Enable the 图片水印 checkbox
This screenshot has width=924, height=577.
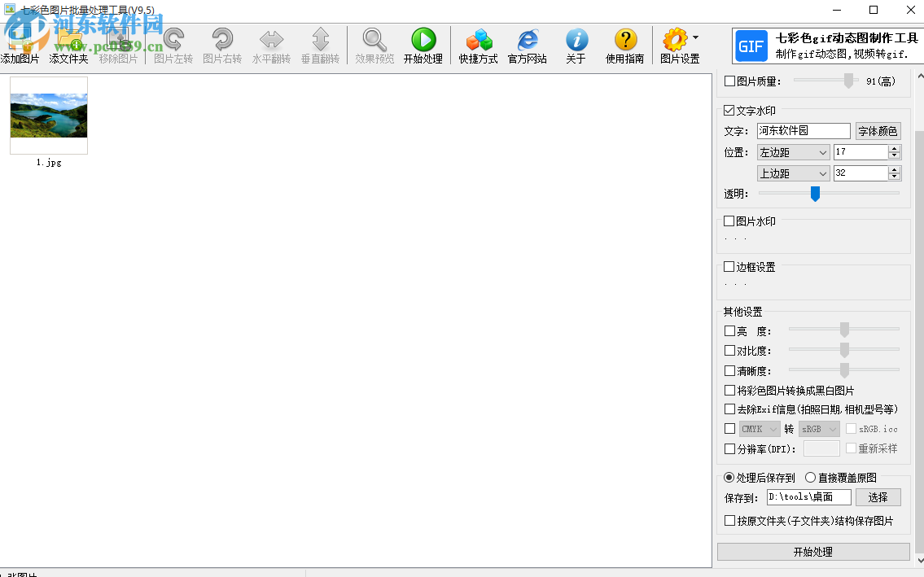pyautogui.click(x=729, y=221)
